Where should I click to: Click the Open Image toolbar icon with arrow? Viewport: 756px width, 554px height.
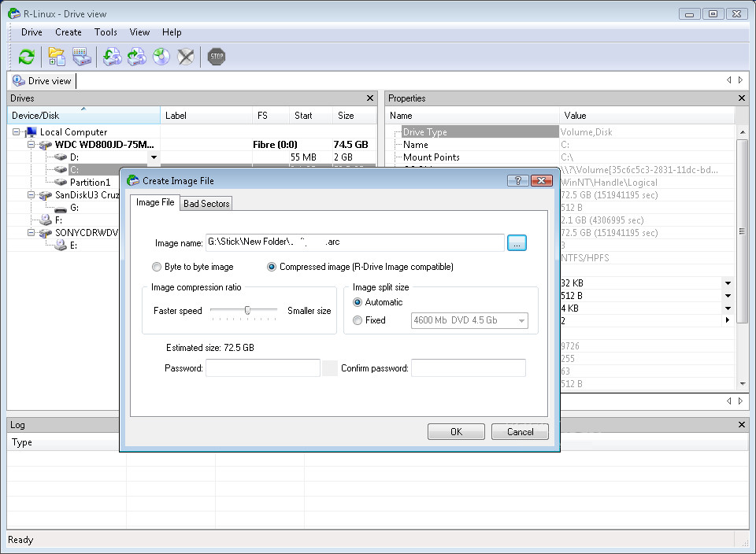(137, 57)
